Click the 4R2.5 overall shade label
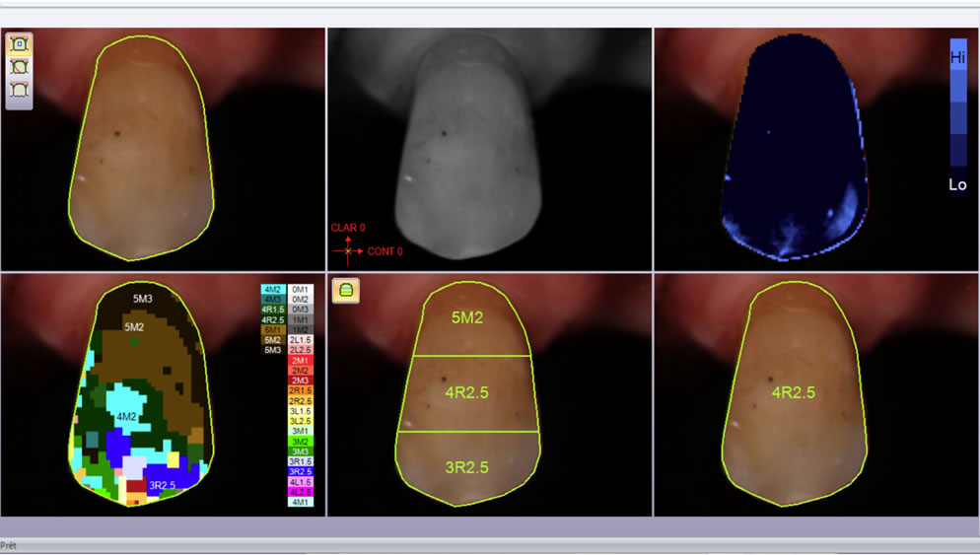This screenshot has width=980, height=555. [x=793, y=392]
